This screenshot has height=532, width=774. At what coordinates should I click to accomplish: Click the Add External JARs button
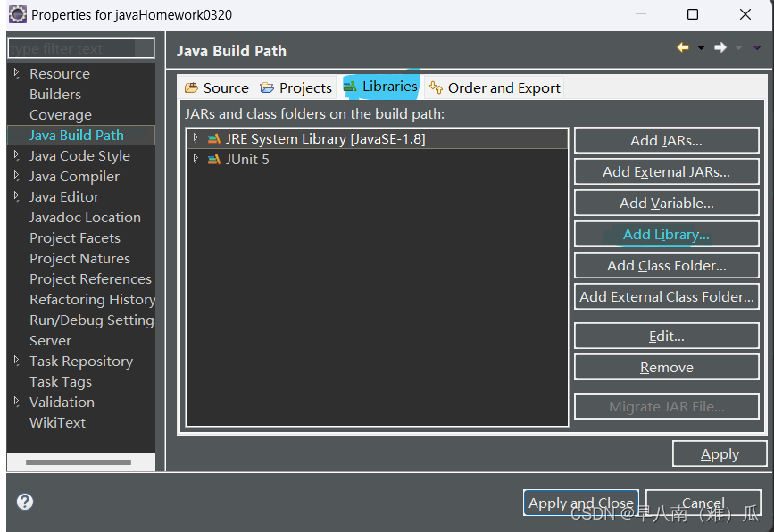tap(666, 171)
